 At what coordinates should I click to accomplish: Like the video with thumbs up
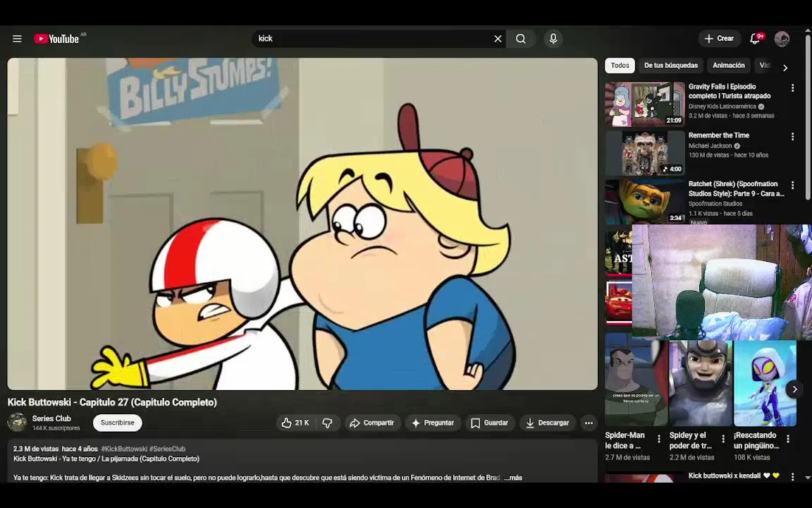coord(295,423)
